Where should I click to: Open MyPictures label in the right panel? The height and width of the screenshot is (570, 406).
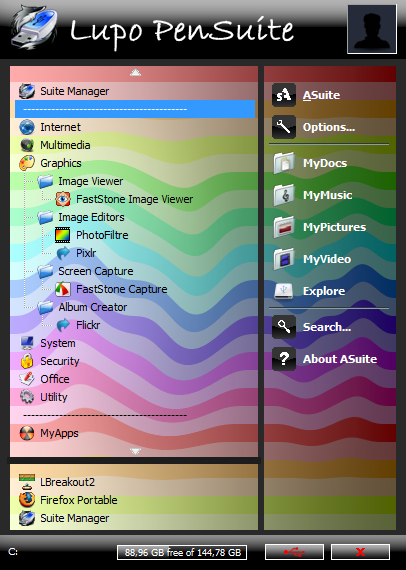pyautogui.click(x=334, y=227)
